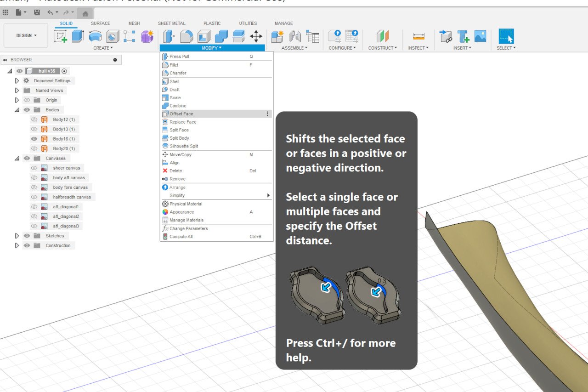Click the Construct plane icon

coord(383,36)
